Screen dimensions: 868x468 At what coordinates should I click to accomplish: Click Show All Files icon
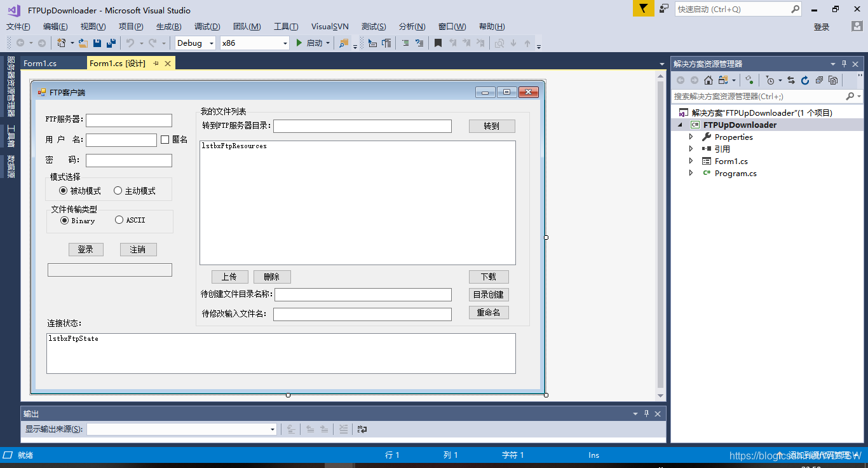pyautogui.click(x=833, y=80)
